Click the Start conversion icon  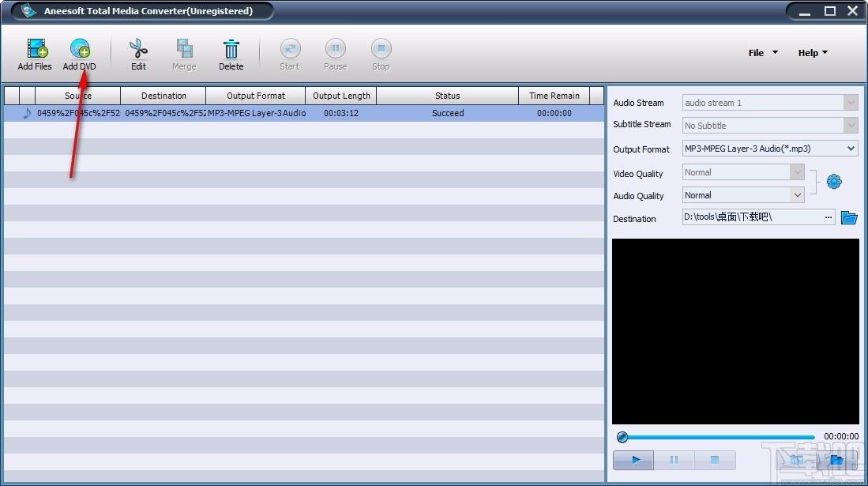[x=290, y=49]
